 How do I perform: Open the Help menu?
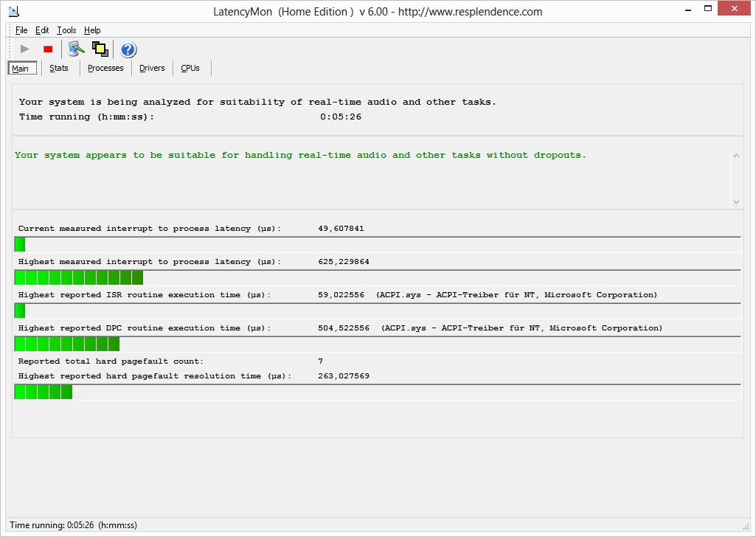[x=92, y=30]
